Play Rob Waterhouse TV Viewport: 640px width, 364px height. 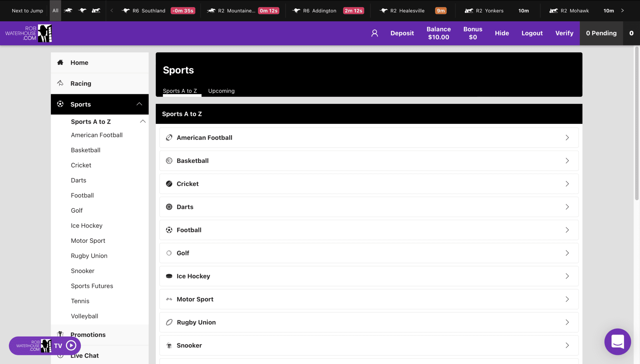71,346
